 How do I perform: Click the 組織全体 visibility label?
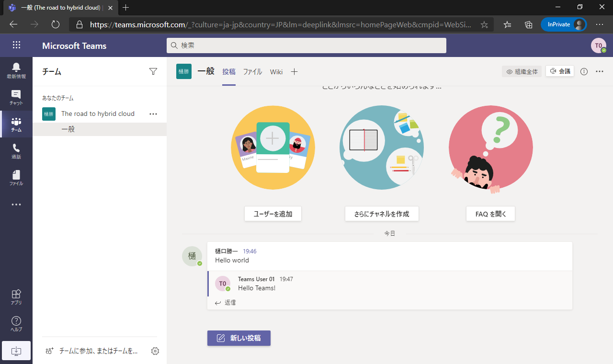pyautogui.click(x=522, y=72)
